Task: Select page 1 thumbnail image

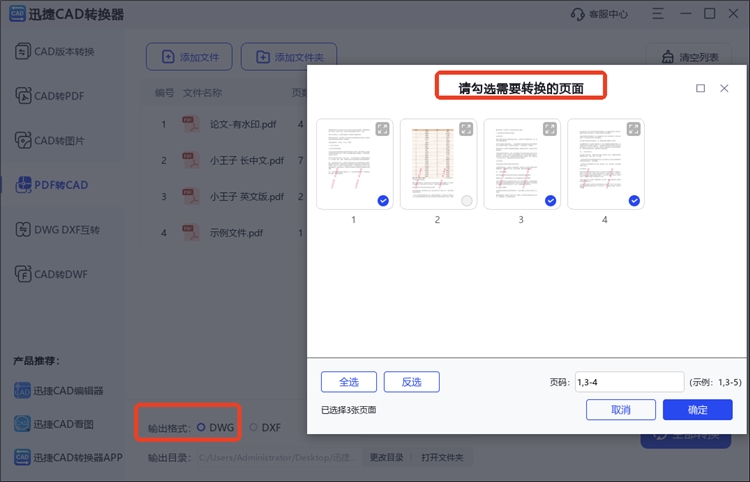Action: coord(354,164)
